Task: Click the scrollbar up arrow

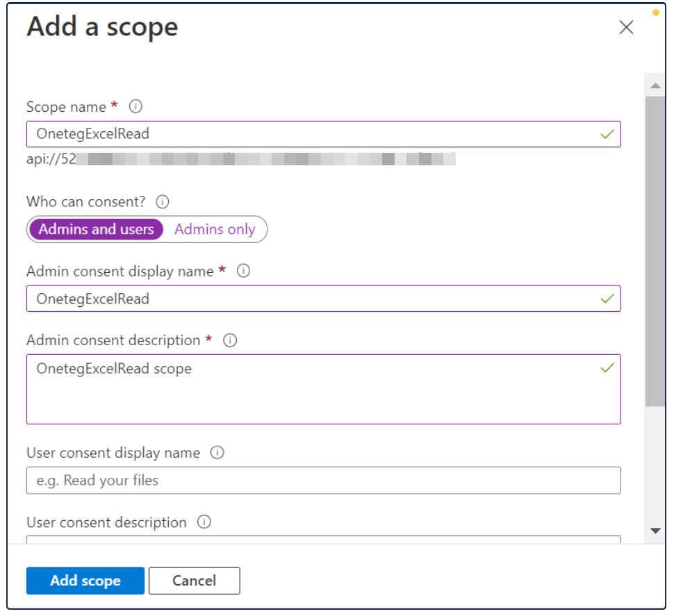Action: [x=655, y=86]
